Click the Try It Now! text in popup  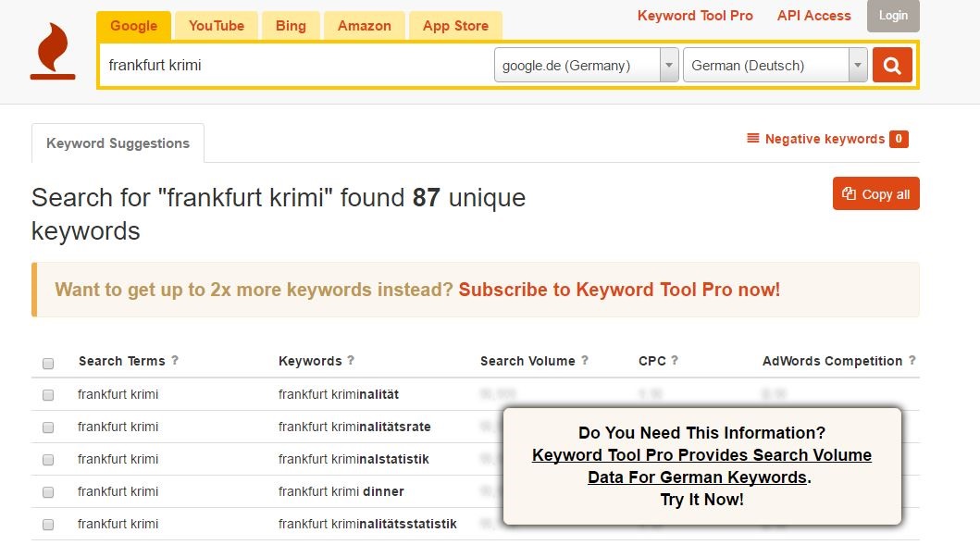[701, 500]
